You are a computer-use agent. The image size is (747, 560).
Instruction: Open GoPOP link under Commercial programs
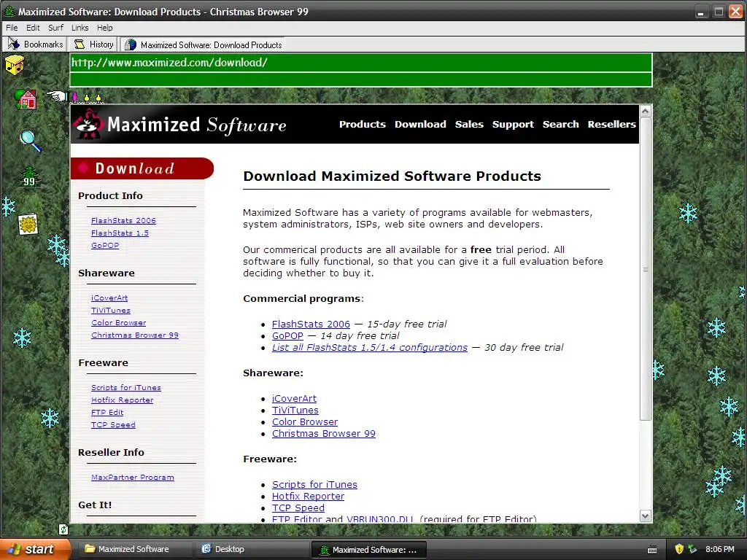(x=287, y=335)
